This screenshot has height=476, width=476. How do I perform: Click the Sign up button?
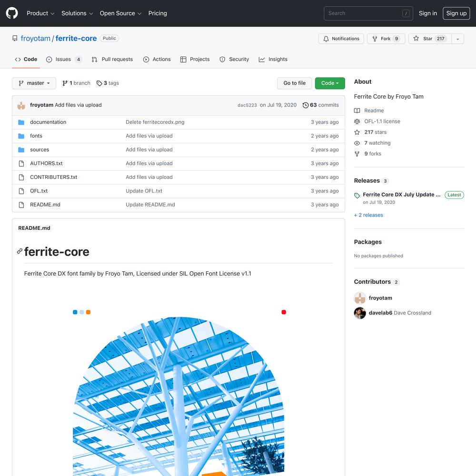pos(456,13)
